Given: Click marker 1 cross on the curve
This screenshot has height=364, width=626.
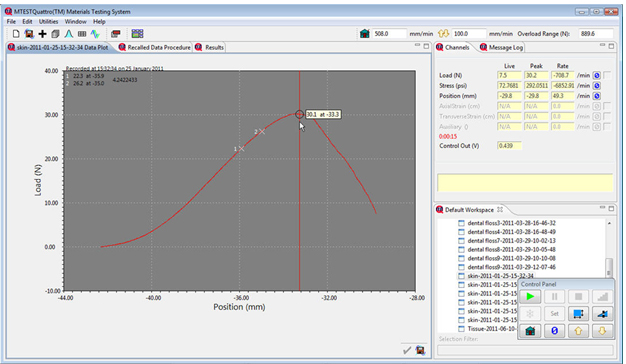Looking at the screenshot, I should tap(241, 149).
